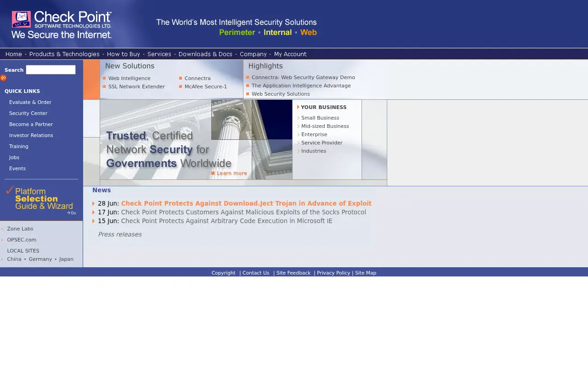Open the Home menu

click(x=14, y=54)
